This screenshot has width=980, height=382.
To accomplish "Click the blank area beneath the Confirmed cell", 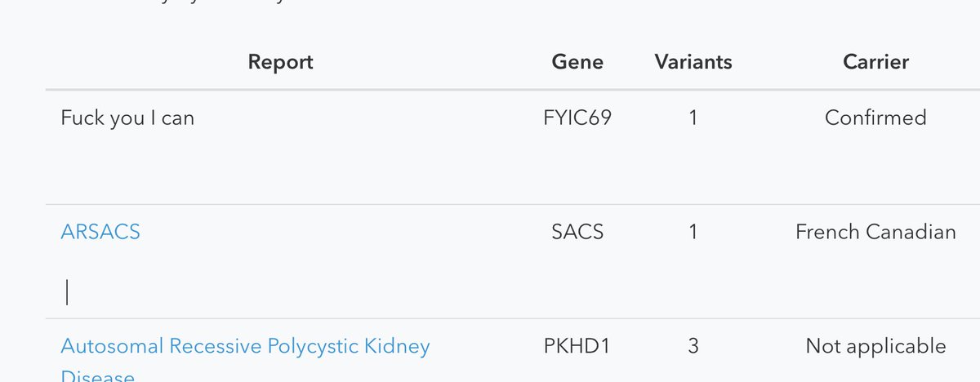I will 875,167.
